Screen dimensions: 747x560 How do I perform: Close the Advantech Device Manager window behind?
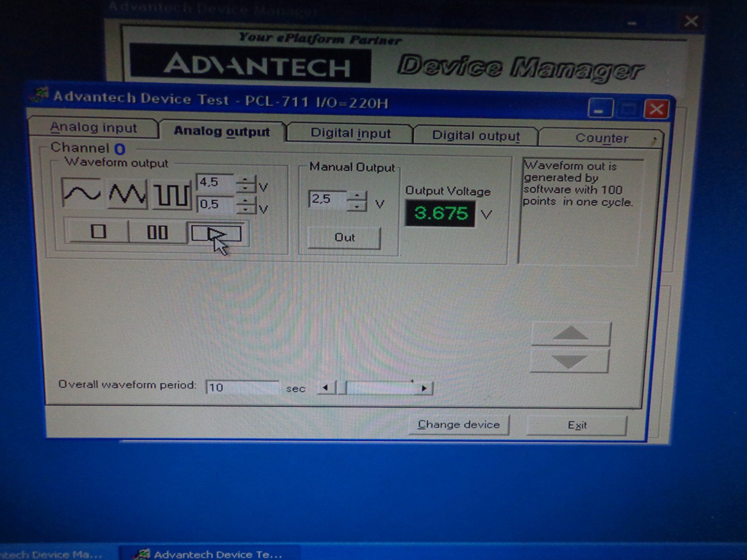[691, 21]
